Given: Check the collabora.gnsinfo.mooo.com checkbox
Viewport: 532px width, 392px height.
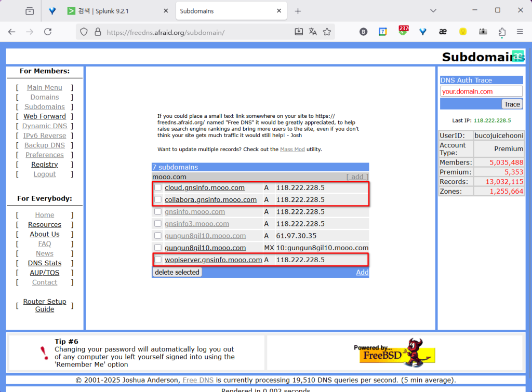Looking at the screenshot, I should point(158,199).
